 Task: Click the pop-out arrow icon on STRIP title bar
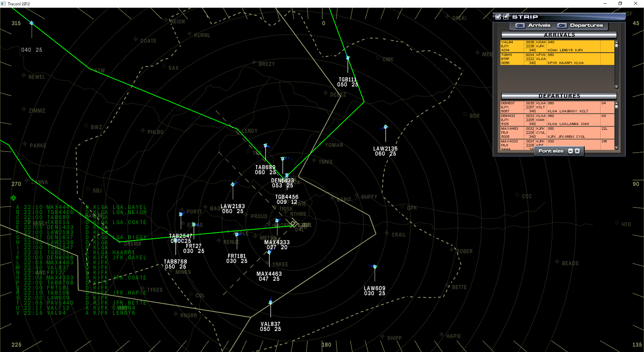(506, 17)
